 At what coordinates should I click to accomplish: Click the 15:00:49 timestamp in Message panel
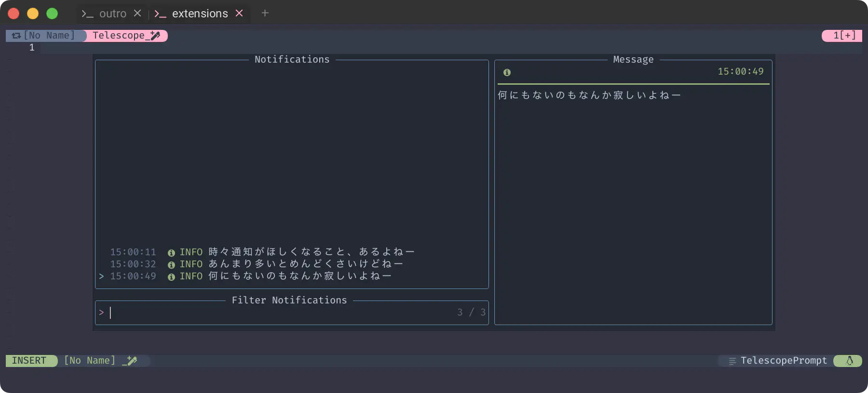click(740, 72)
